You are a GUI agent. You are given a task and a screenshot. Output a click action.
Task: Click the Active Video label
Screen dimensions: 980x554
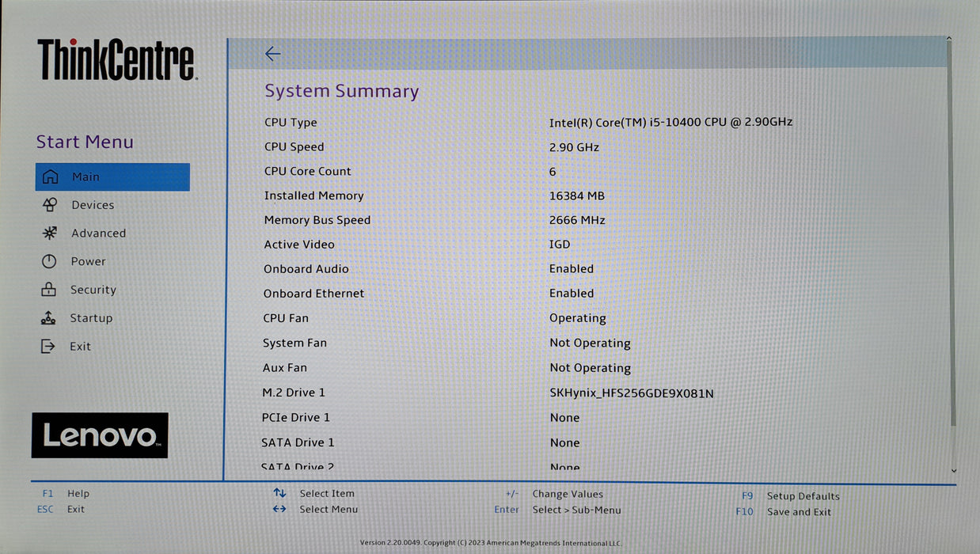tap(299, 245)
